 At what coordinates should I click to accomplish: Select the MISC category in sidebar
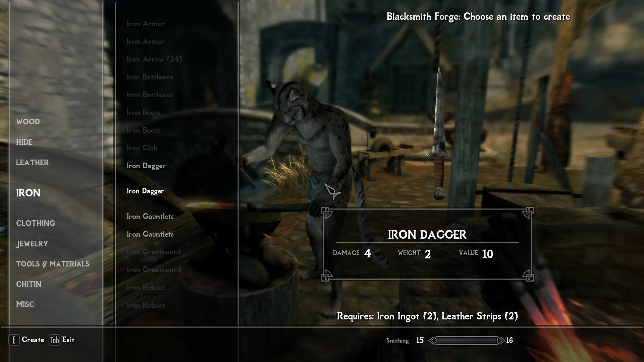25,304
